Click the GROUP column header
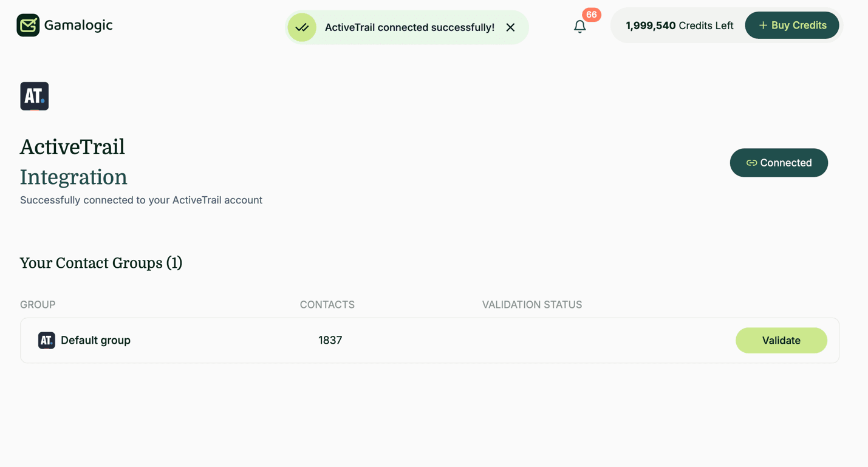868x467 pixels. click(x=38, y=304)
